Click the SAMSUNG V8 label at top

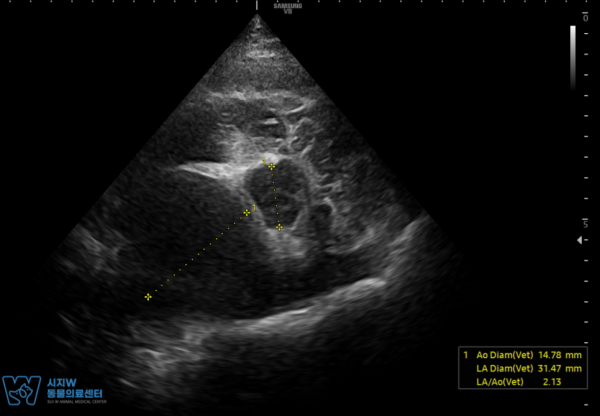(x=288, y=8)
